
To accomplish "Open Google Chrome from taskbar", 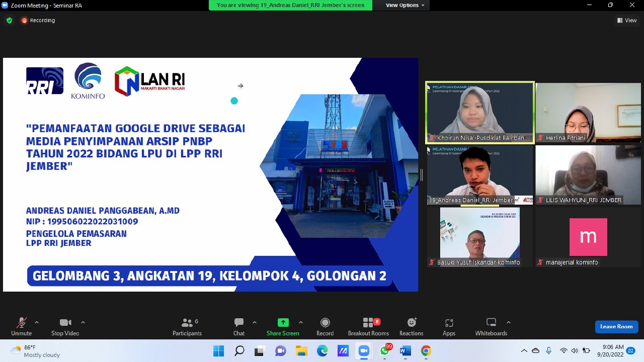I will [x=426, y=351].
